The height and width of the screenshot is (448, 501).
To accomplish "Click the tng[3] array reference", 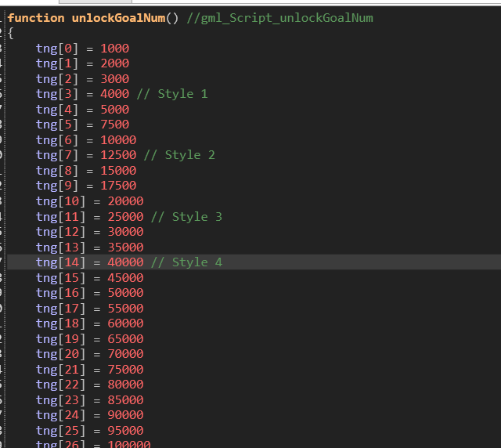I will [57, 94].
